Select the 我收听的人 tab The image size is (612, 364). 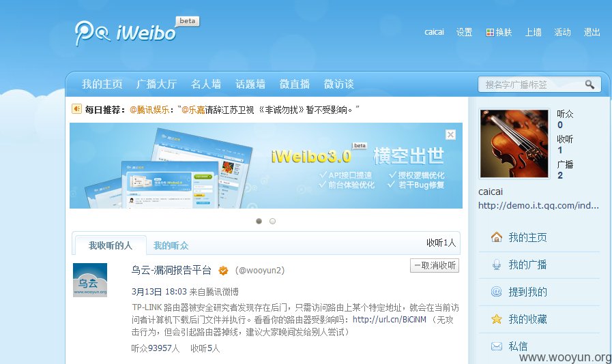pos(111,245)
